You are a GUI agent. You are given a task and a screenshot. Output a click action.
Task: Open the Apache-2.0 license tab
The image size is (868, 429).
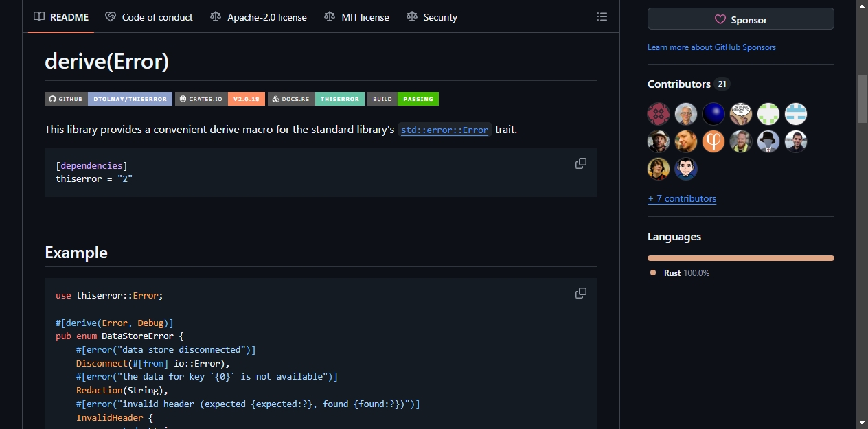coord(259,17)
